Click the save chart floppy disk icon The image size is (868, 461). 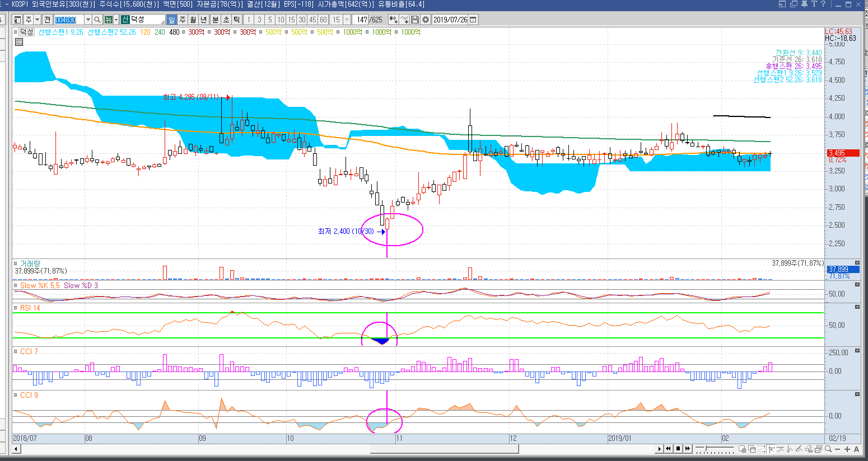[x=415, y=20]
